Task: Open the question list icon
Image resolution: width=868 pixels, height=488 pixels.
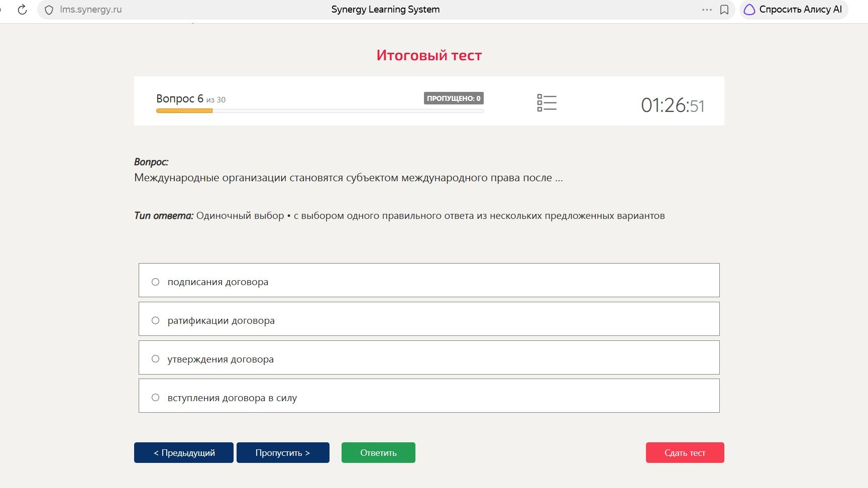Action: point(547,103)
